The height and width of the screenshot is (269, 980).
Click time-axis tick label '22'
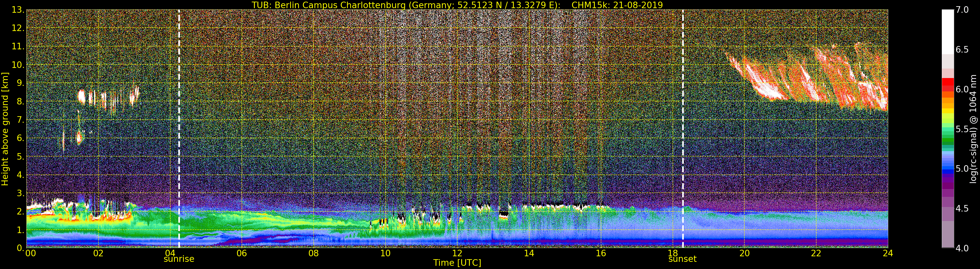click(816, 253)
